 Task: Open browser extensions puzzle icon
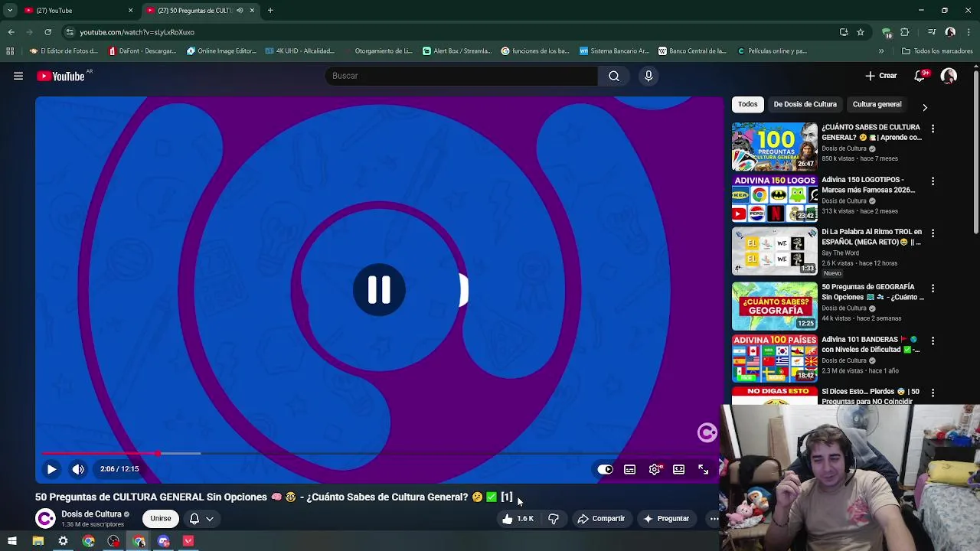coord(904,32)
